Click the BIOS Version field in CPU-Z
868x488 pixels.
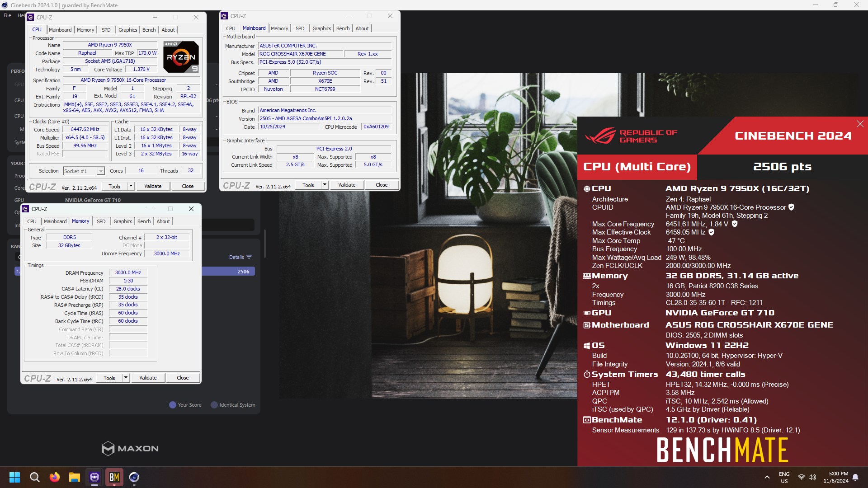325,119
